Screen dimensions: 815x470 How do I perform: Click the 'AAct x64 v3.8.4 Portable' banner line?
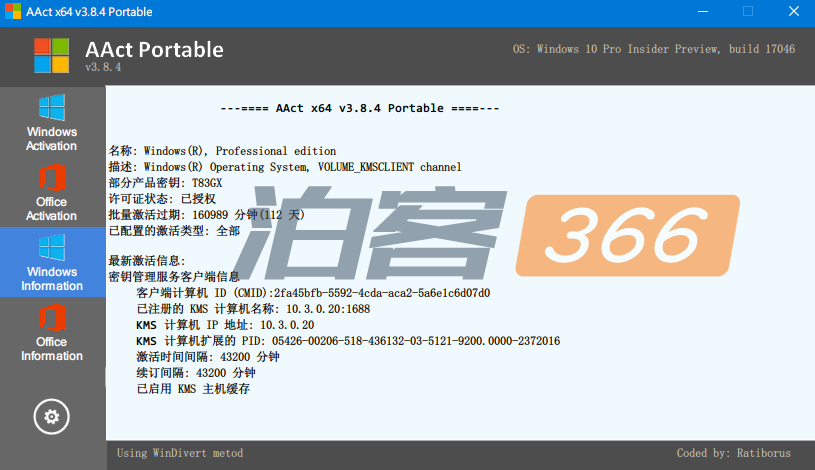pyautogui.click(x=360, y=108)
